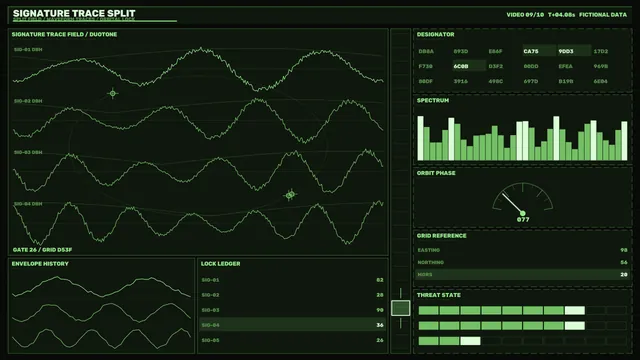Screen dimensions: 640x360
Task: Select the SIG-05 row in Lock Ledger
Action: coord(292,340)
